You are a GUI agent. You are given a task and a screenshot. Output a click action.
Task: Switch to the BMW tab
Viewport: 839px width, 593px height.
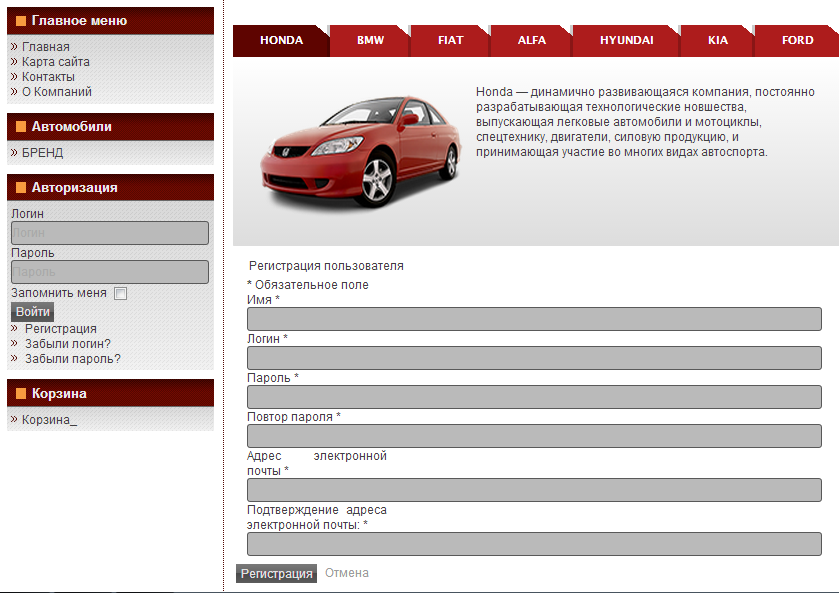(x=370, y=40)
